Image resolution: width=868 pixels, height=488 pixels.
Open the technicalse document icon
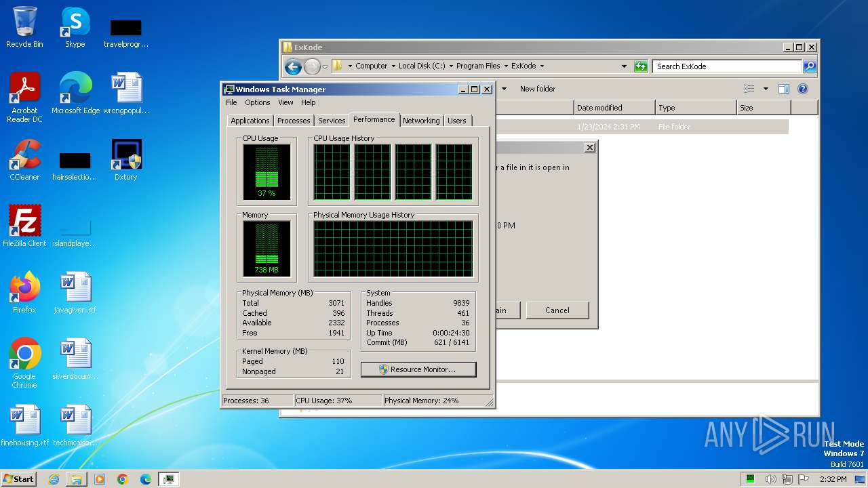click(x=75, y=425)
